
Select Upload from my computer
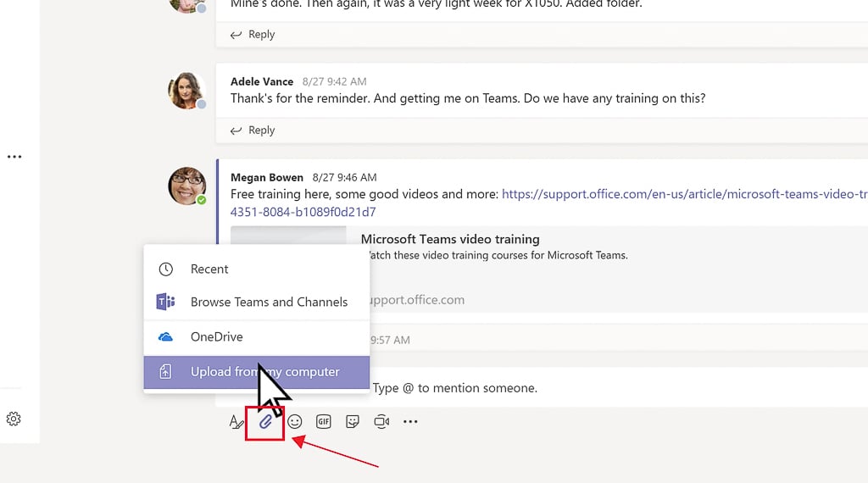coord(257,372)
